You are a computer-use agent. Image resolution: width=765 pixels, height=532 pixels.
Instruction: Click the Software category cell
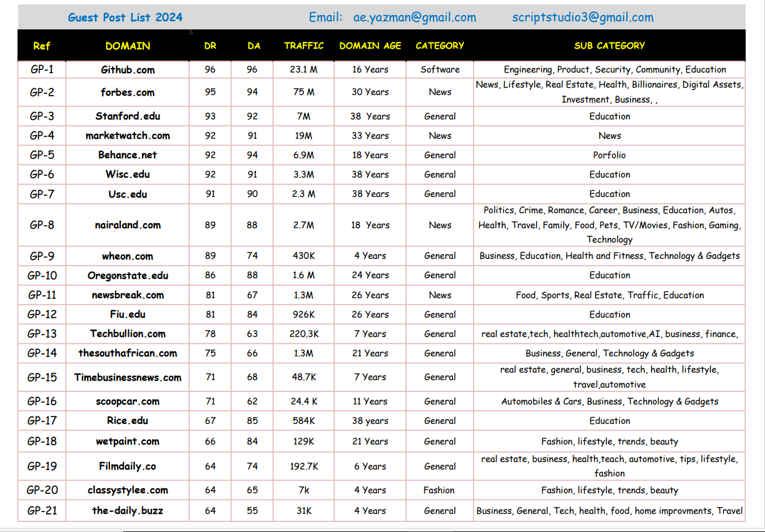[x=440, y=69]
